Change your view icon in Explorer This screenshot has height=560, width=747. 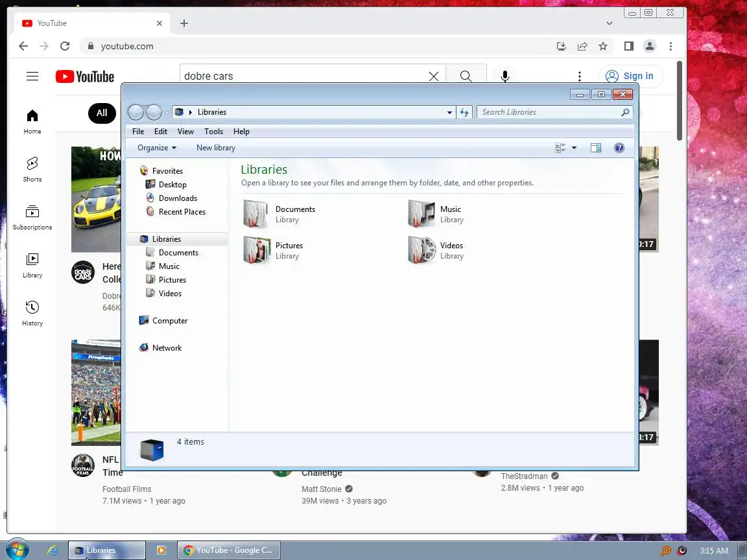pyautogui.click(x=560, y=148)
